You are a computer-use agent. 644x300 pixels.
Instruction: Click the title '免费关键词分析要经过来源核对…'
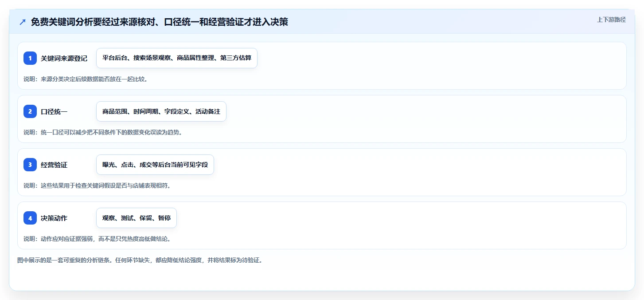click(160, 22)
